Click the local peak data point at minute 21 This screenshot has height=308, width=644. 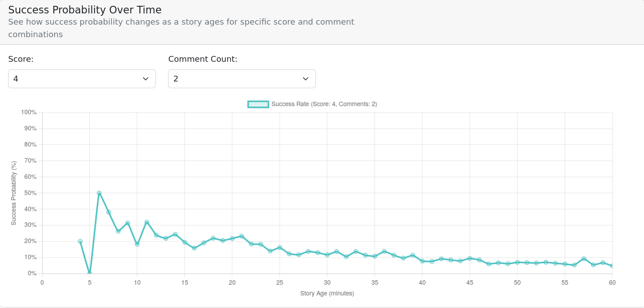242,236
